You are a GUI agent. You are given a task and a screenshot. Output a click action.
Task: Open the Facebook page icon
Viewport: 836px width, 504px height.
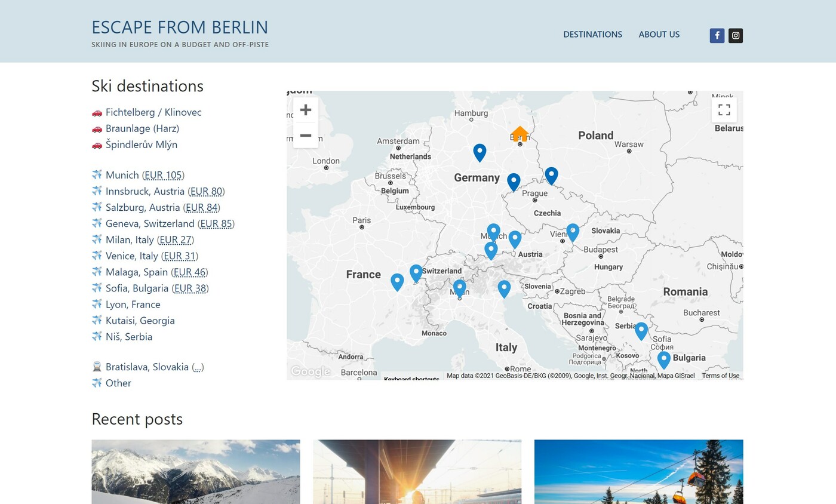click(717, 35)
